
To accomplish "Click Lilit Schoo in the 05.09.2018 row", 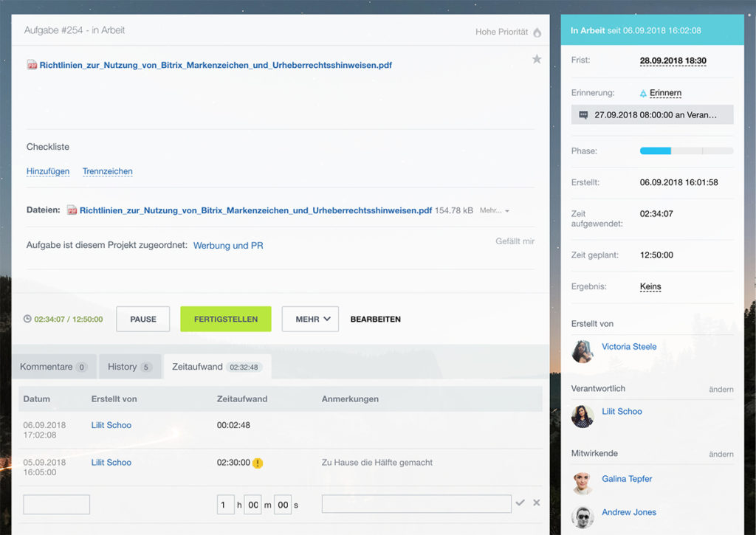I will click(x=111, y=462).
